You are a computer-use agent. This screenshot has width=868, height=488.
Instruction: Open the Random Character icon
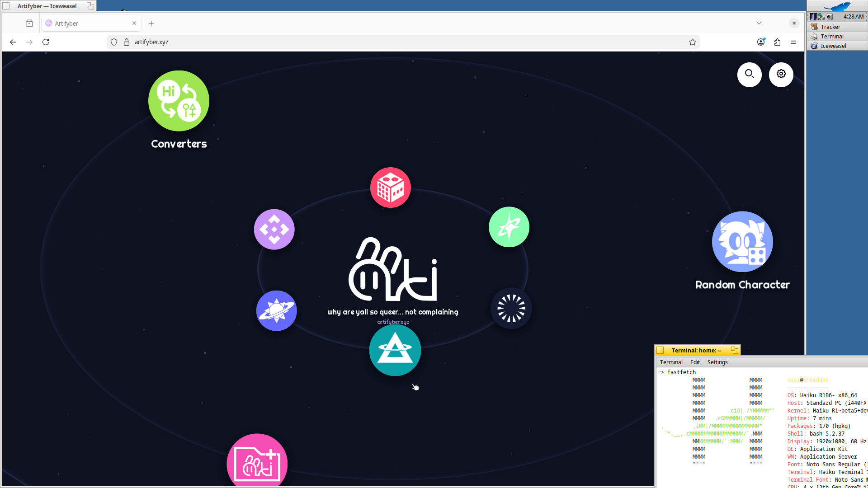742,242
